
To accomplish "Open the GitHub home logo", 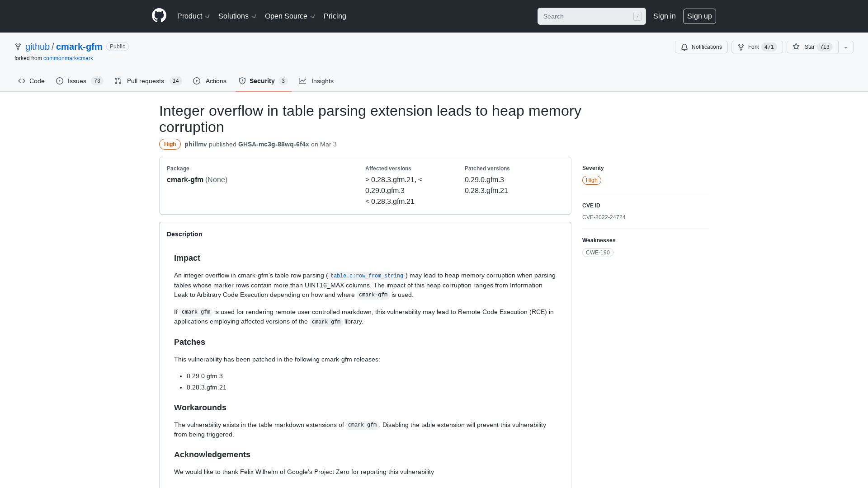I will [159, 16].
